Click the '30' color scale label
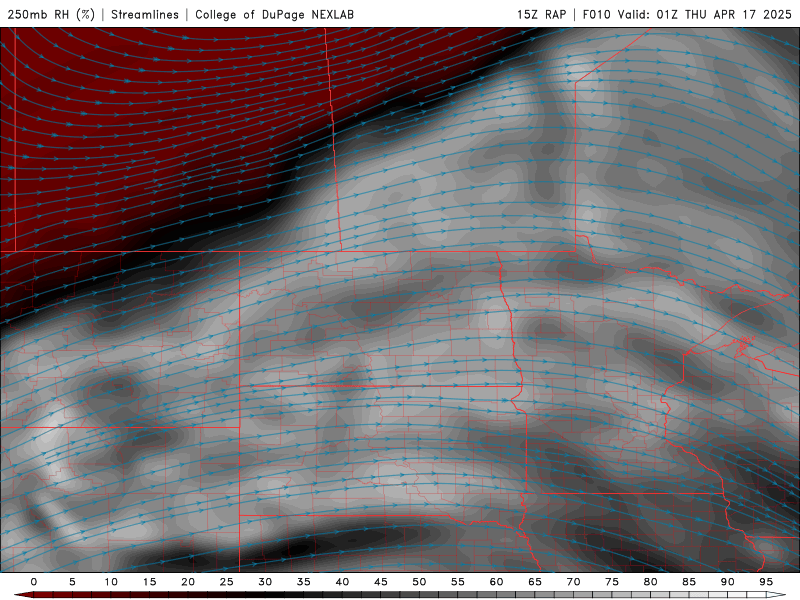Viewport: 800px width, 600px height. [265, 582]
